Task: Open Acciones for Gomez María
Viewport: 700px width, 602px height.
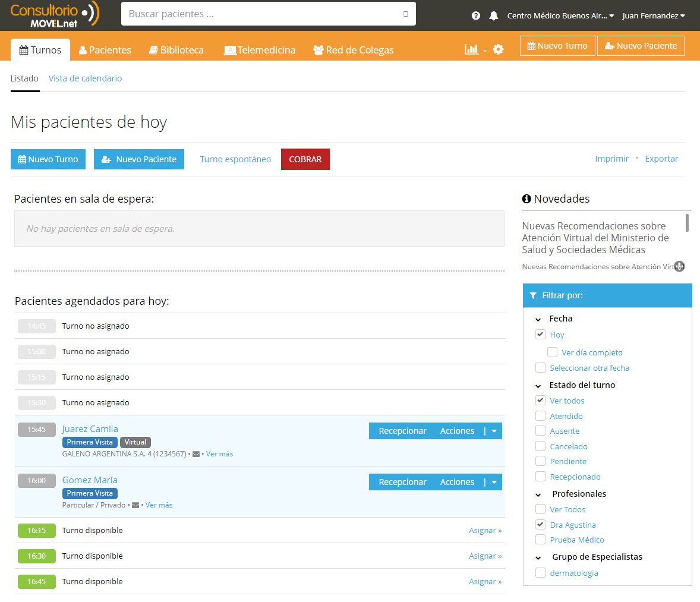Action: 457,482
